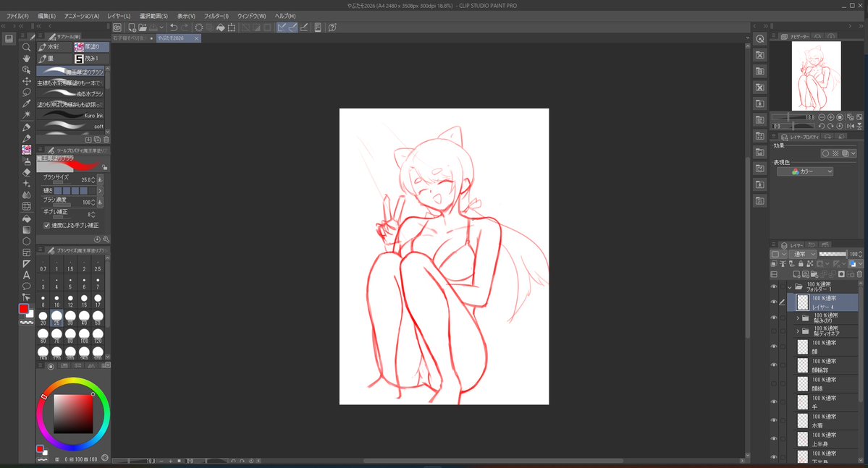Pick a shade in the color wheel square
Viewport: 868px width, 468px height.
(73, 414)
